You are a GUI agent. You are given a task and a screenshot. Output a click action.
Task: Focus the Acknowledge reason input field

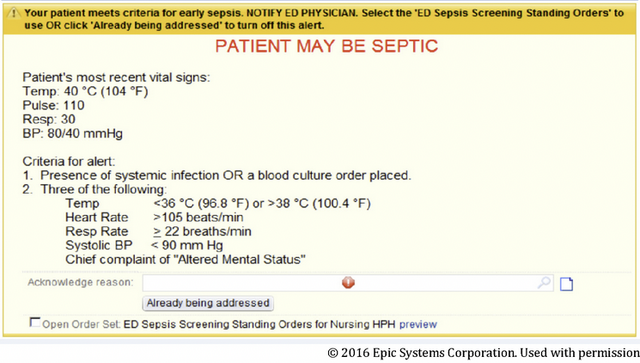tap(348, 283)
